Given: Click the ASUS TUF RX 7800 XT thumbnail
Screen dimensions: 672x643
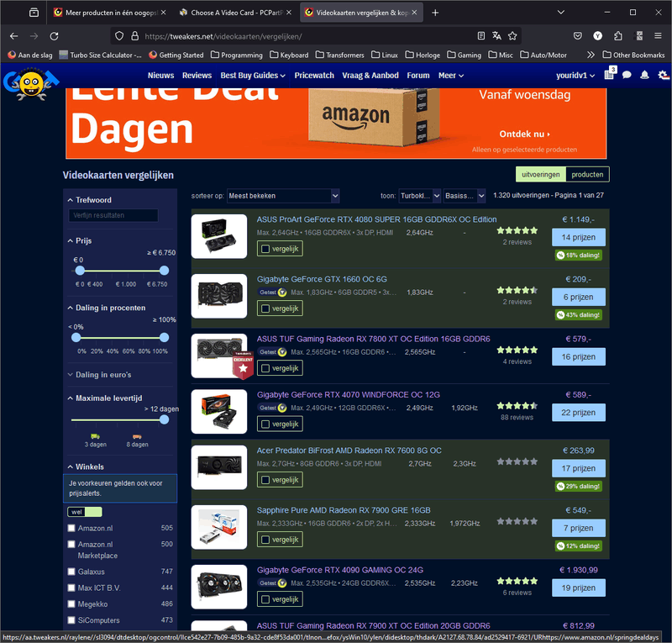Looking at the screenshot, I should coord(219,356).
